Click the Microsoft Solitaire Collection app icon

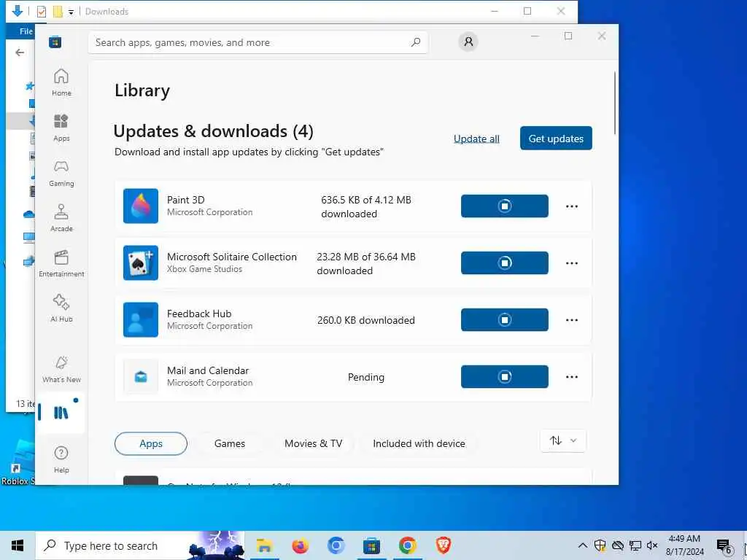coord(141,262)
